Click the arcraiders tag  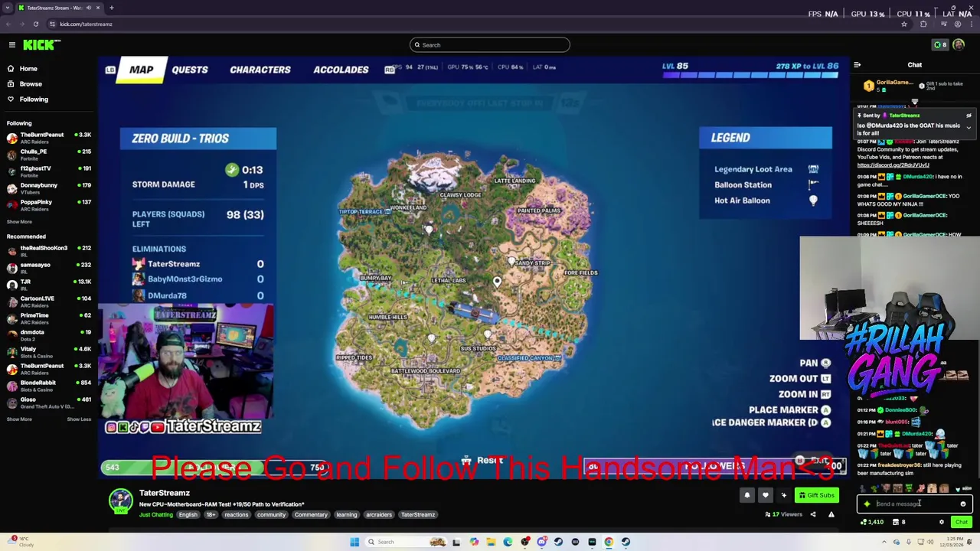378,515
